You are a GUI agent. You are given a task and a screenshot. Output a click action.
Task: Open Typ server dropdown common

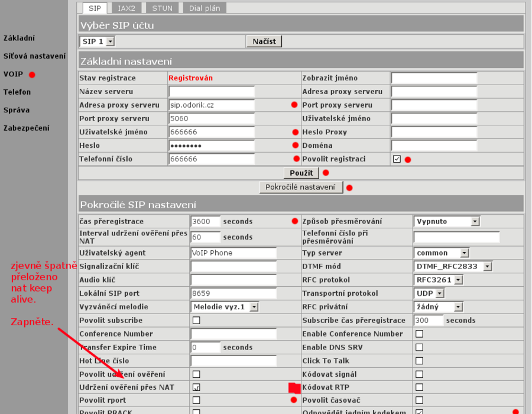pyautogui.click(x=442, y=253)
